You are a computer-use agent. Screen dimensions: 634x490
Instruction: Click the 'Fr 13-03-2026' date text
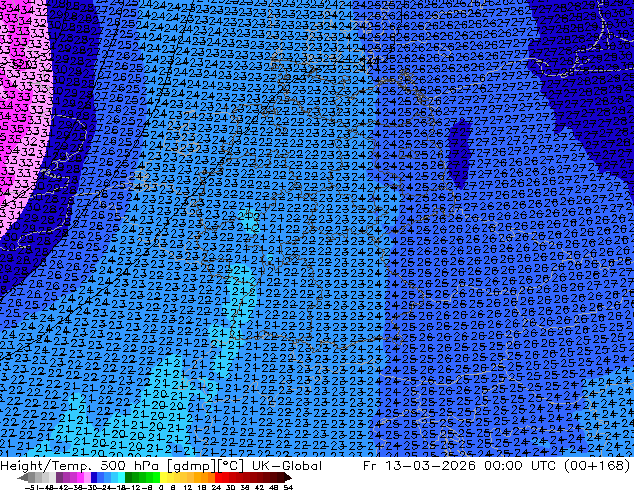pos(419,466)
